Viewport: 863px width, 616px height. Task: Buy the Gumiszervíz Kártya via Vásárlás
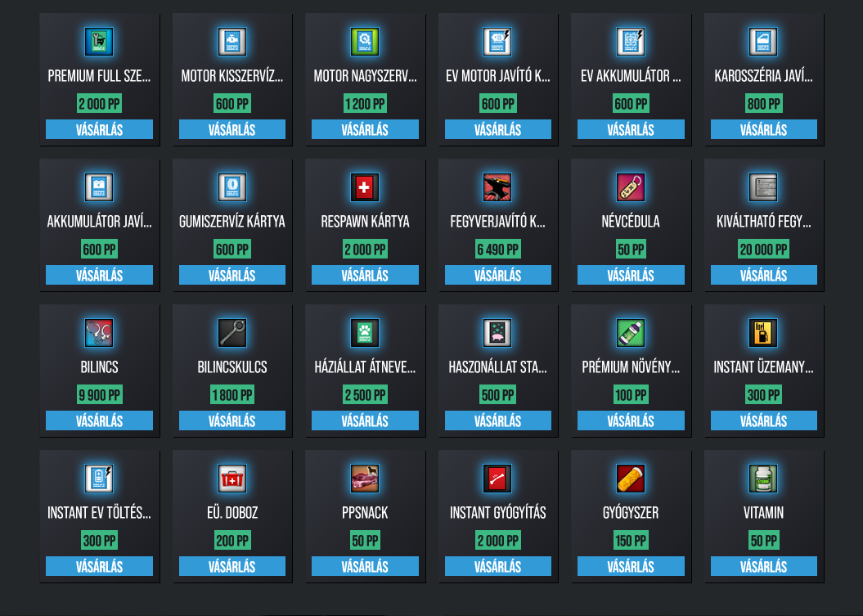coord(232,275)
